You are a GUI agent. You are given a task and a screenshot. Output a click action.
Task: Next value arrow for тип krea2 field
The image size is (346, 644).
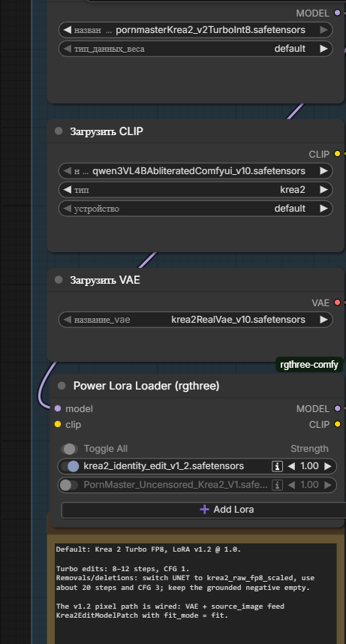click(323, 190)
